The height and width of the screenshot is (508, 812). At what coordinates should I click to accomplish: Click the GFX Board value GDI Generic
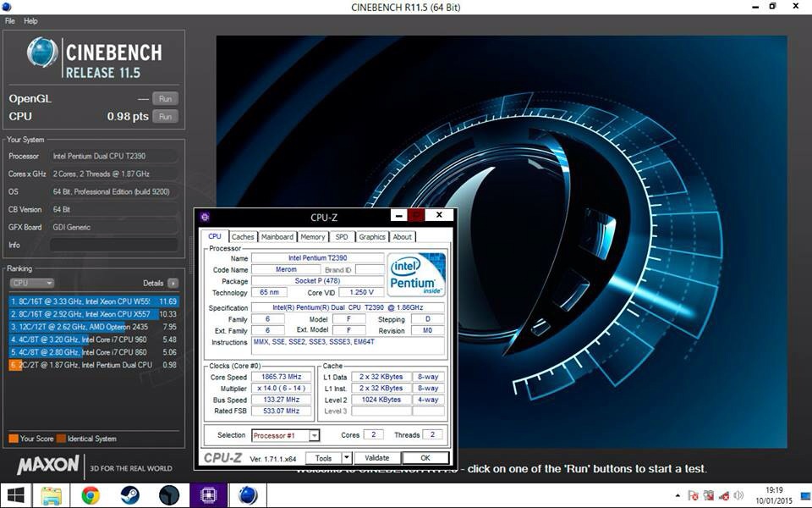click(x=114, y=227)
